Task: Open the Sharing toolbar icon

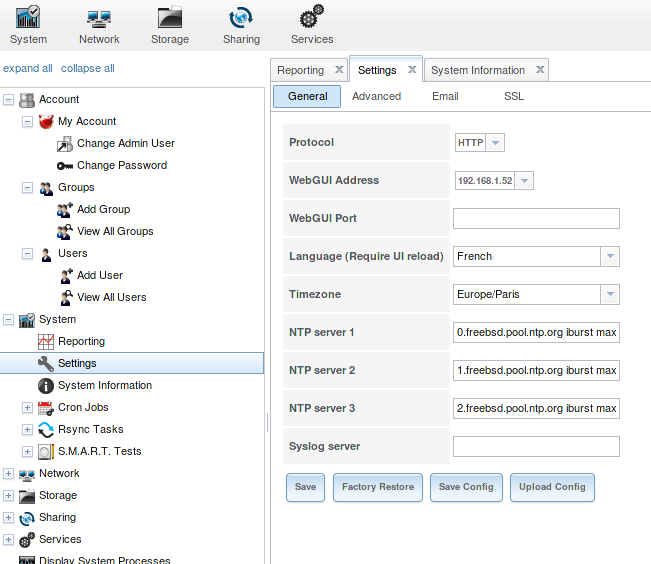Action: 241,17
